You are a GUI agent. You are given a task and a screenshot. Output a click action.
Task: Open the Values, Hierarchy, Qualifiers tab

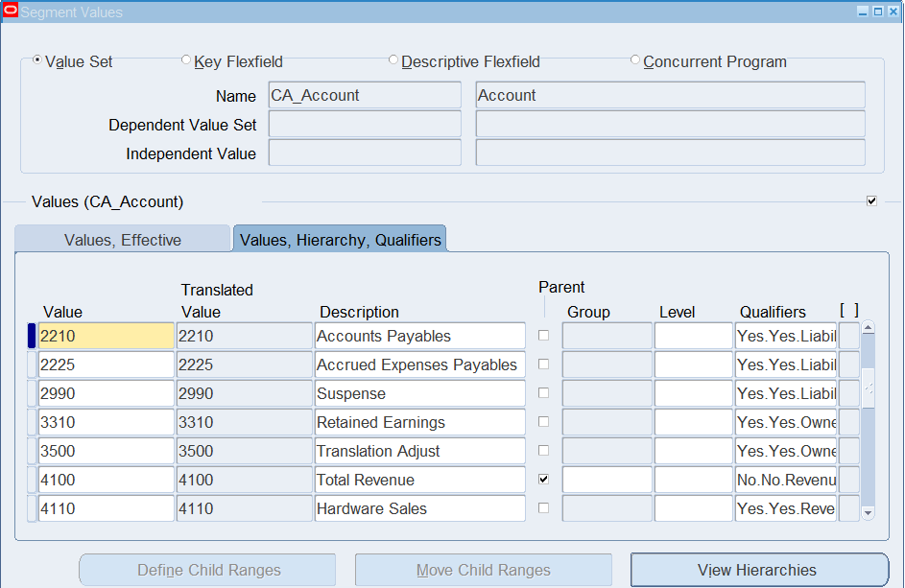[340, 240]
